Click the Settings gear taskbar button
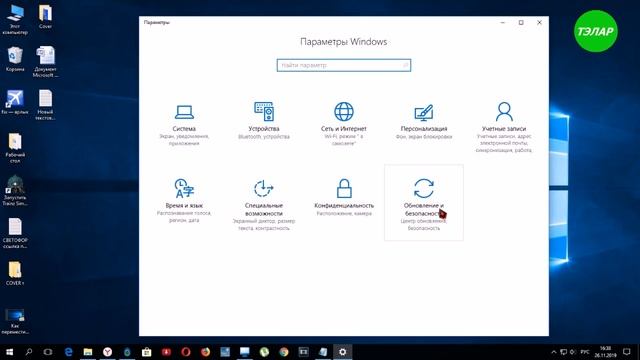 [x=342, y=352]
